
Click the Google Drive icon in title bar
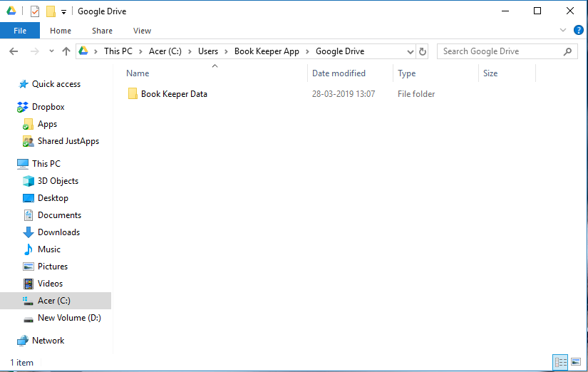[11, 11]
